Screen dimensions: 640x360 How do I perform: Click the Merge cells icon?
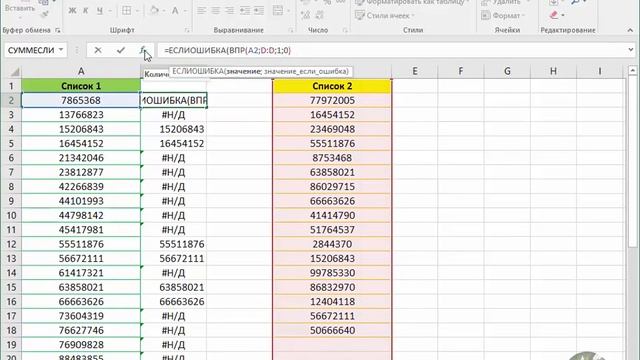(x=278, y=11)
